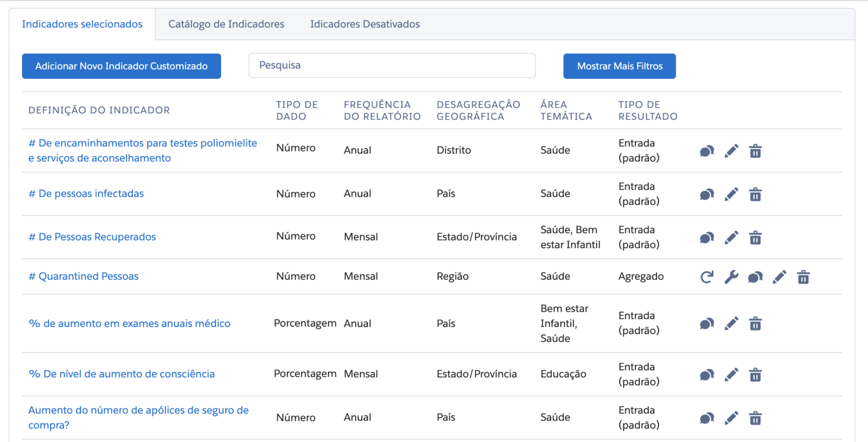Open encaminhamentos para testes poliomielite link
This screenshot has width=868, height=442.
[x=143, y=150]
